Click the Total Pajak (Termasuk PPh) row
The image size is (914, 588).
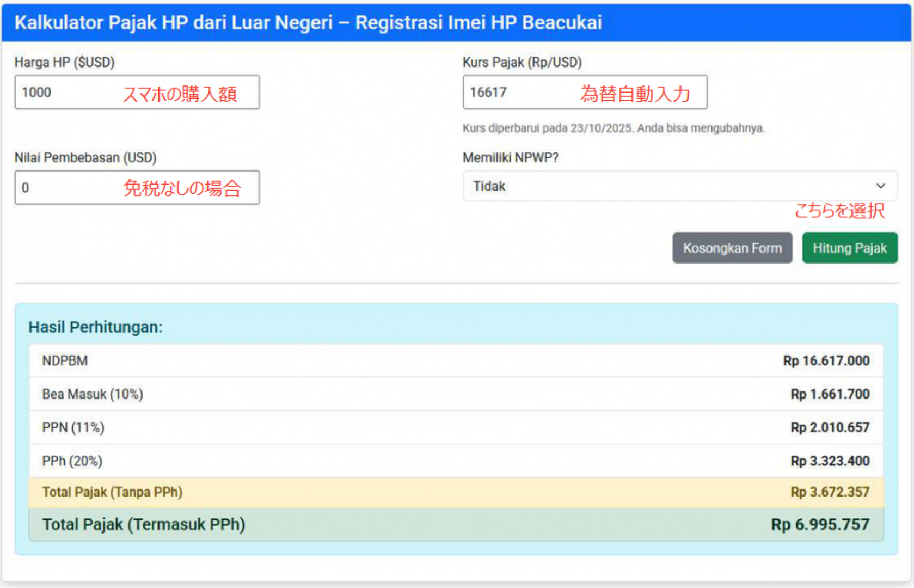coord(456,524)
